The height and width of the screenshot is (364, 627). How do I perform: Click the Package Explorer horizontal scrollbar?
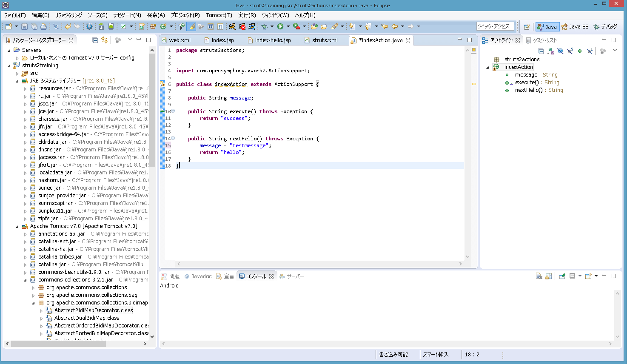tap(58, 344)
